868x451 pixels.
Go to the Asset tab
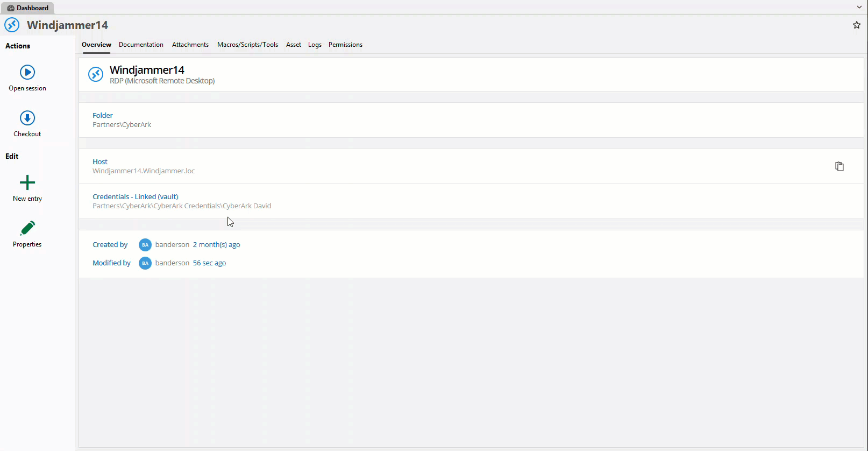294,45
